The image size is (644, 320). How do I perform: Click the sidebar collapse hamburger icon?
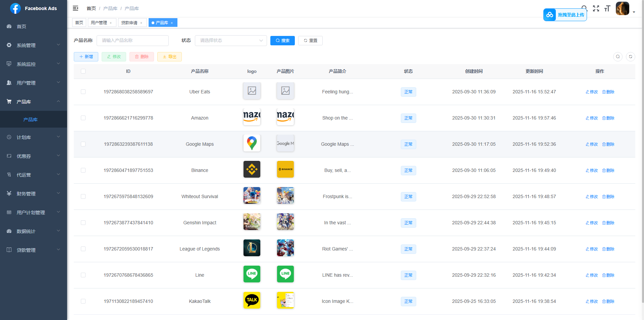point(75,8)
